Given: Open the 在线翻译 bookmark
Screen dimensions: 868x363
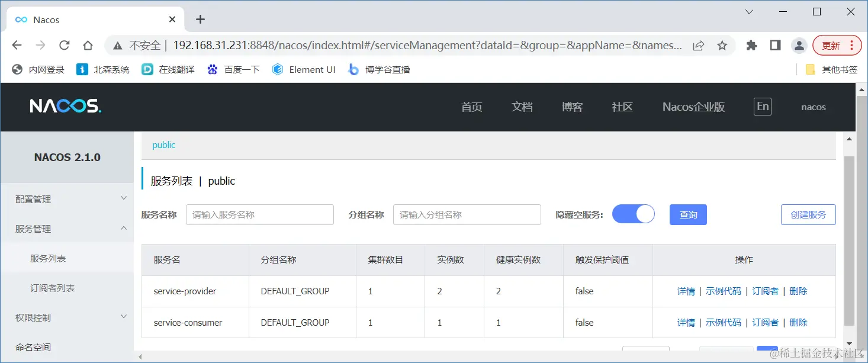Looking at the screenshot, I should point(168,70).
